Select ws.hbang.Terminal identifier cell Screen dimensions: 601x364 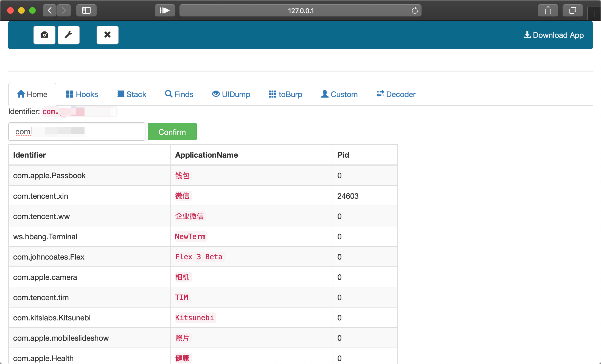click(x=89, y=237)
